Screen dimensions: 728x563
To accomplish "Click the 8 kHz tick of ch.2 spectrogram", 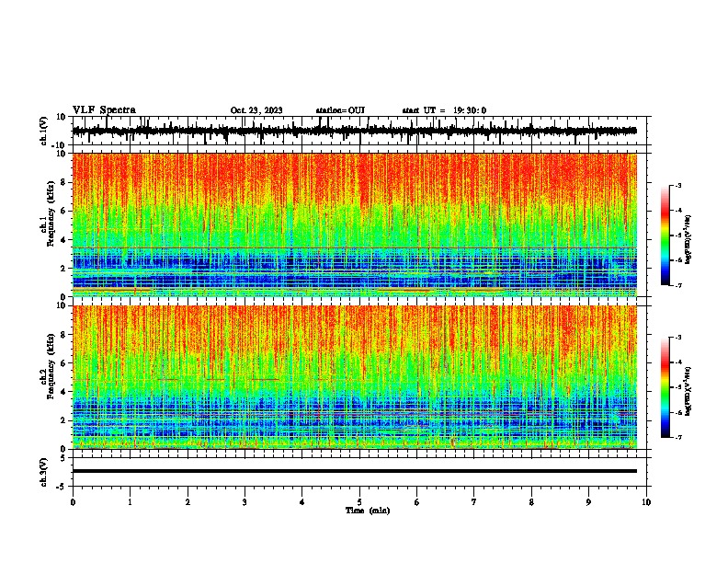I will click(x=63, y=335).
